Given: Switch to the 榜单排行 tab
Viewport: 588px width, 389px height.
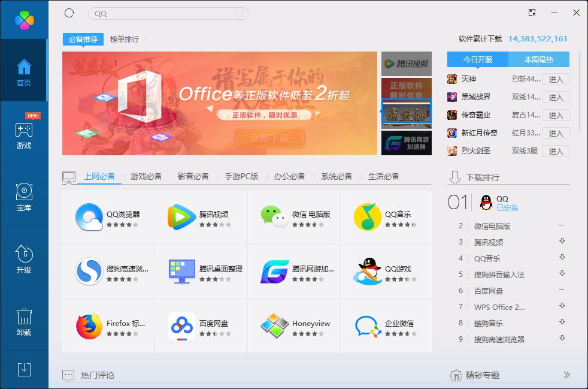Looking at the screenshot, I should [x=124, y=39].
